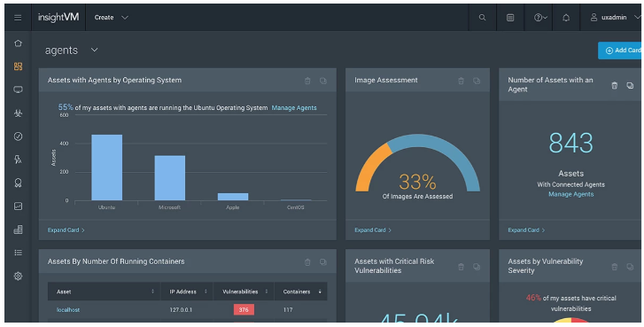The image size is (644, 327).
Task: Open the Create dropdown
Action: (112, 18)
